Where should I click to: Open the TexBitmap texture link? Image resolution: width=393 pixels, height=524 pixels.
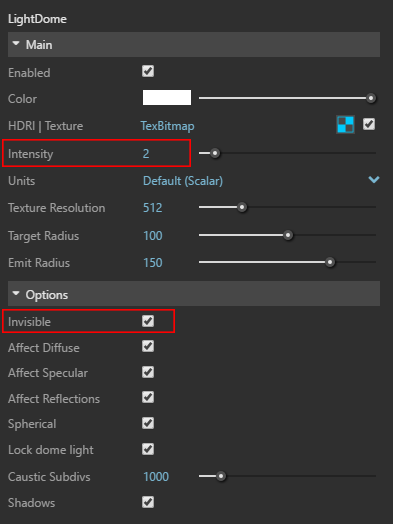click(167, 126)
